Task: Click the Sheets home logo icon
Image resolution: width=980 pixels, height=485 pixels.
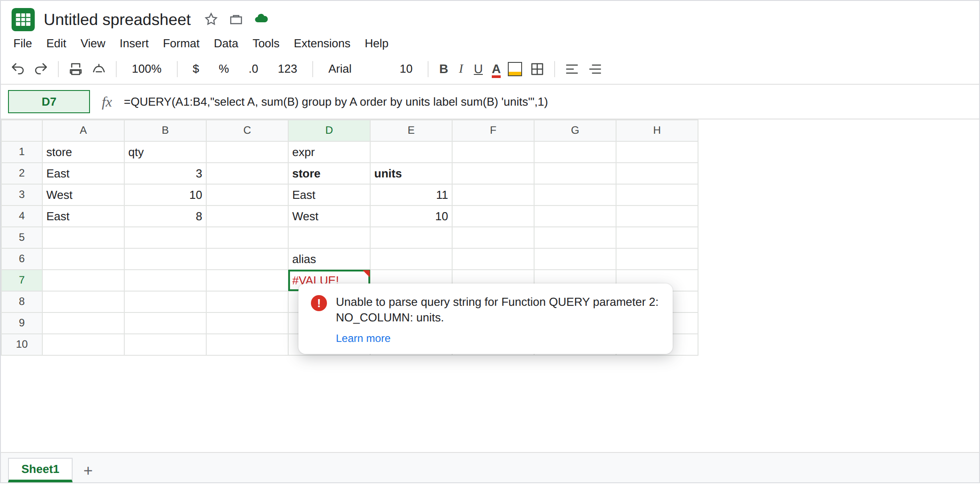Action: pyautogui.click(x=23, y=20)
